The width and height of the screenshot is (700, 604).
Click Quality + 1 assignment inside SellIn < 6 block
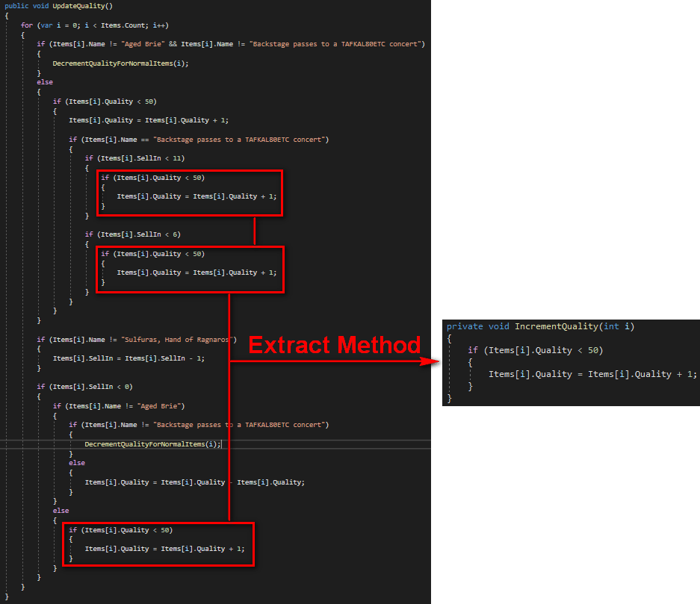pyautogui.click(x=196, y=273)
